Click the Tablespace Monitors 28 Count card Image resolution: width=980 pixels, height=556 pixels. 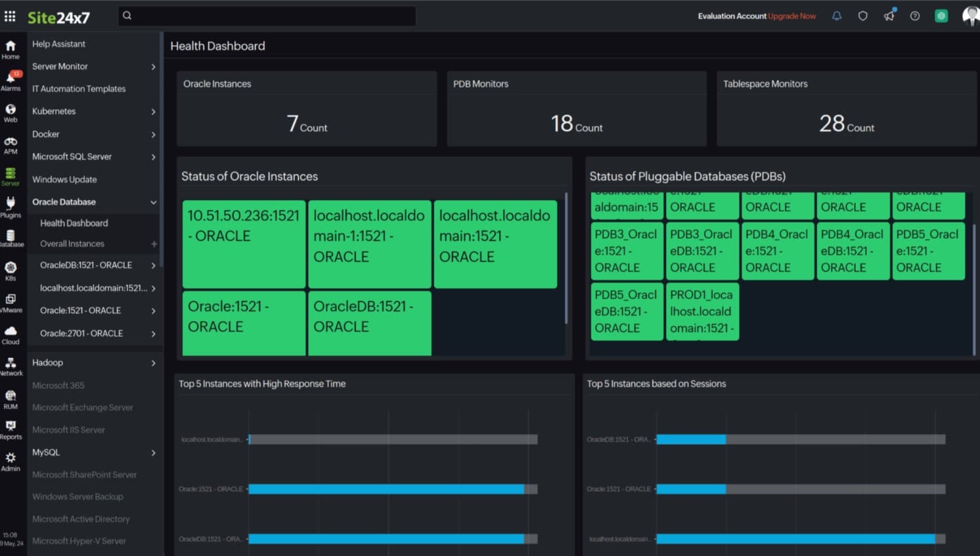tap(847, 109)
